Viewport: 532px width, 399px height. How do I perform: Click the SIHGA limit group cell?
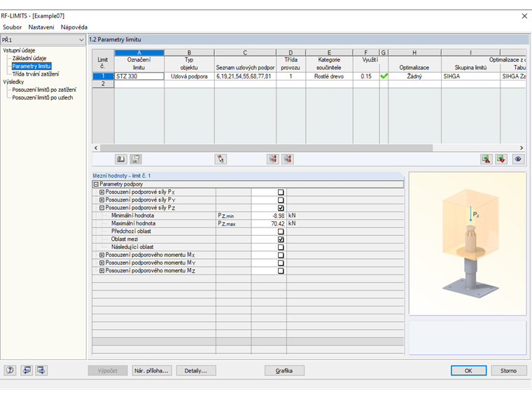pos(470,76)
